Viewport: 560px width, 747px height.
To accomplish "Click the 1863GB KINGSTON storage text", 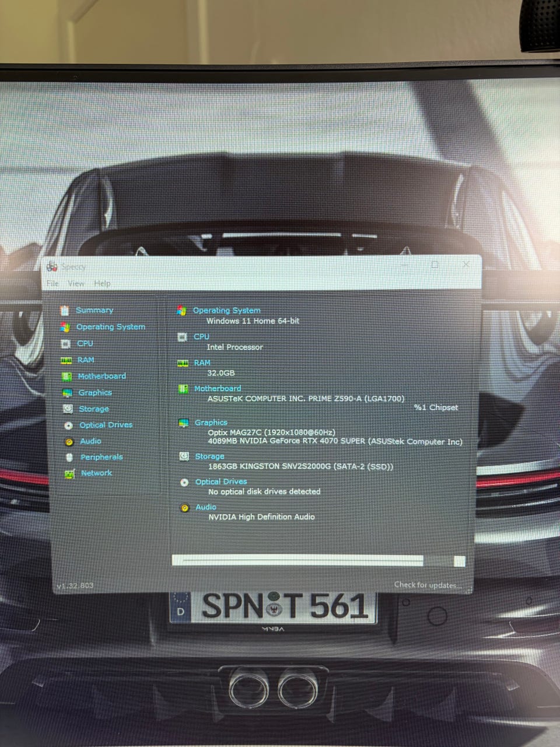I will click(x=300, y=466).
